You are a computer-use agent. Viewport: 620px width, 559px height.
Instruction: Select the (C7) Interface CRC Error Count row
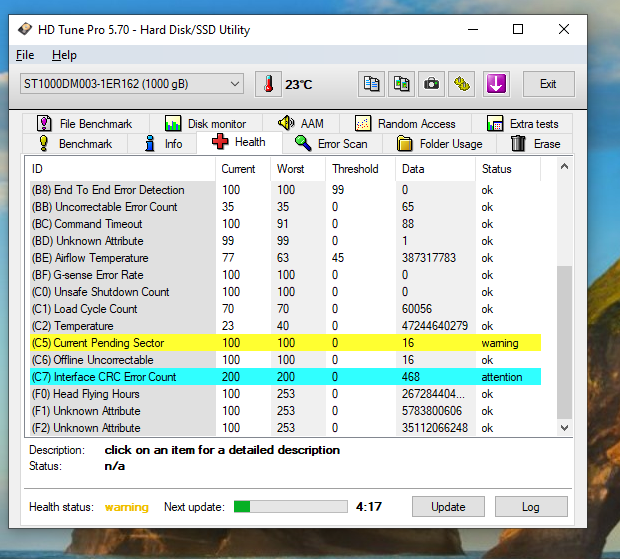click(285, 377)
